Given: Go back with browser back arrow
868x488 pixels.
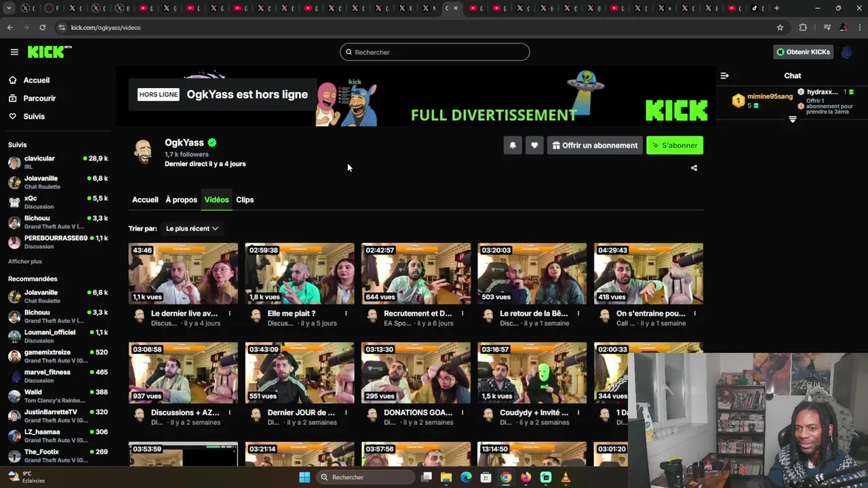Looking at the screenshot, I should (9, 27).
